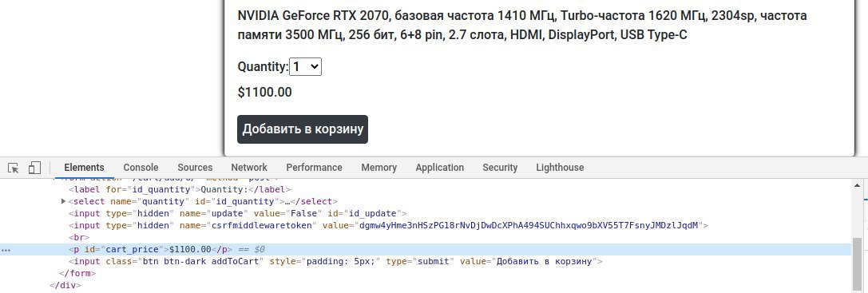
Task: Select the br element line
Action: click(x=79, y=237)
